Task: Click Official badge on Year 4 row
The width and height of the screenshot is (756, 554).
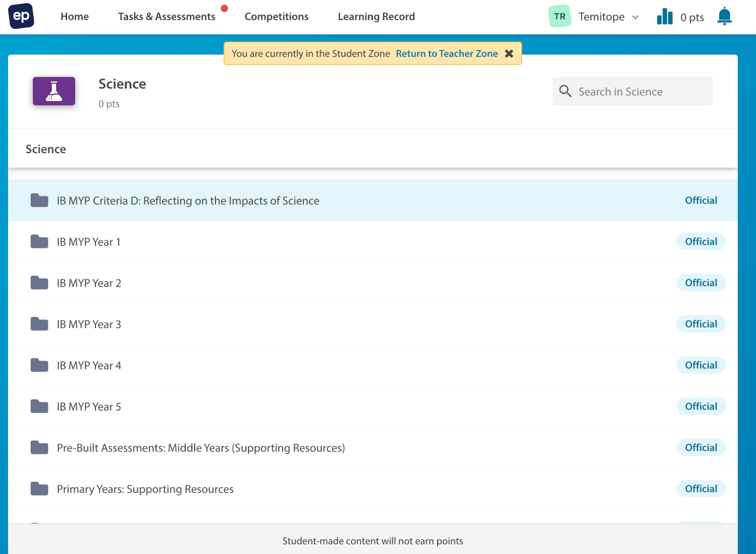Action: [701, 365]
